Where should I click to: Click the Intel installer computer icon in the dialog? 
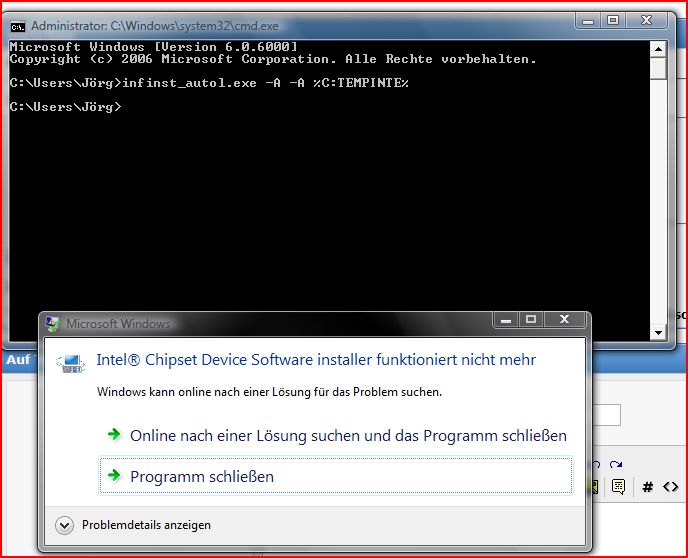pos(71,363)
